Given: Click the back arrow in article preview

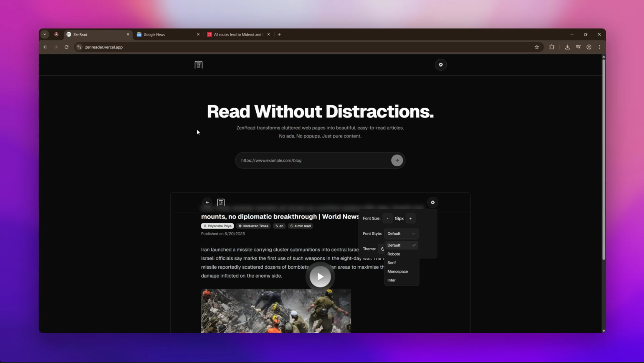Looking at the screenshot, I should coord(207,202).
